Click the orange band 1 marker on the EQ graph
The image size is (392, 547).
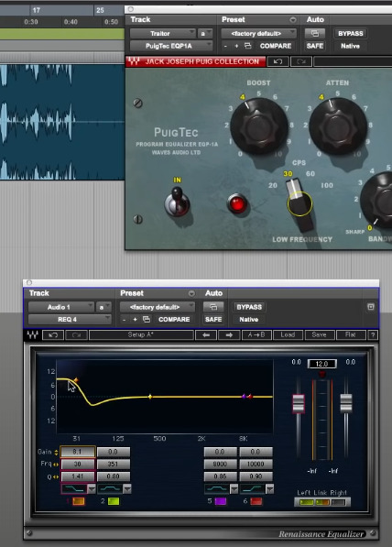pos(76,380)
